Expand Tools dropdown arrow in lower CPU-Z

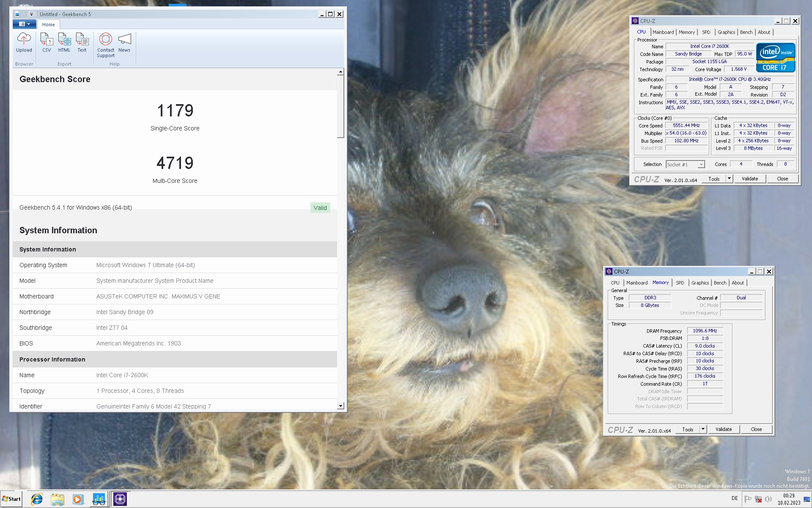coord(703,430)
